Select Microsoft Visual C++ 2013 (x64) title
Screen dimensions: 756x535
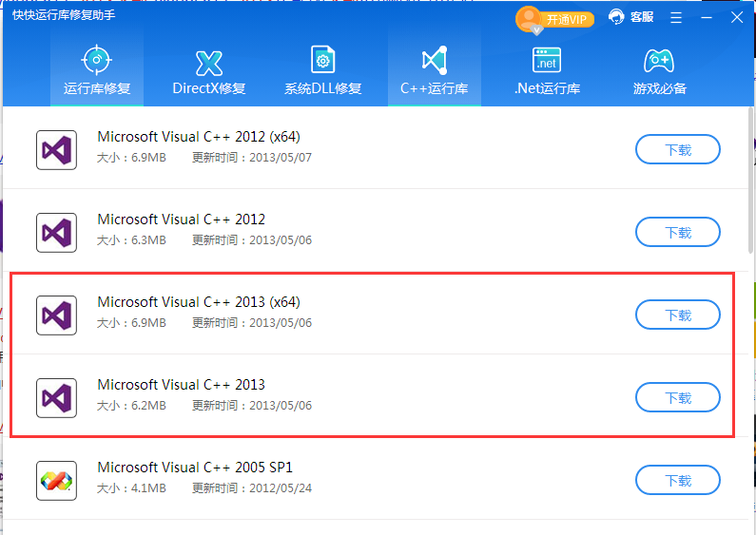pos(199,302)
